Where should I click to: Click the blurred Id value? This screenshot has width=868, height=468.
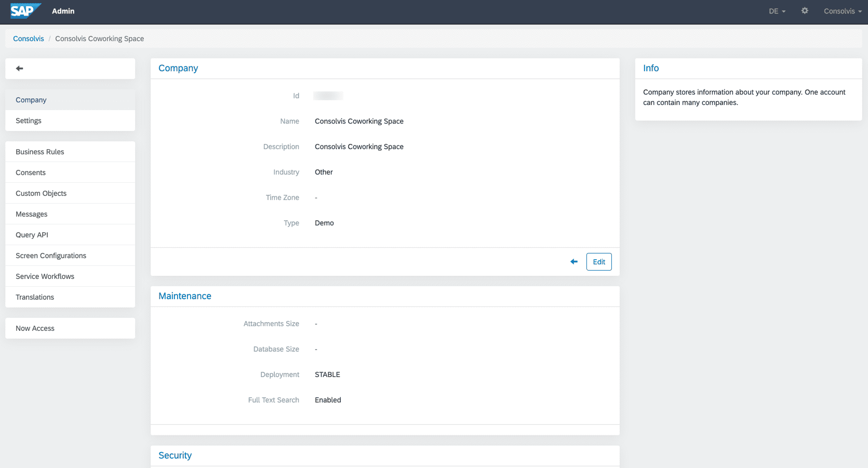(x=328, y=96)
